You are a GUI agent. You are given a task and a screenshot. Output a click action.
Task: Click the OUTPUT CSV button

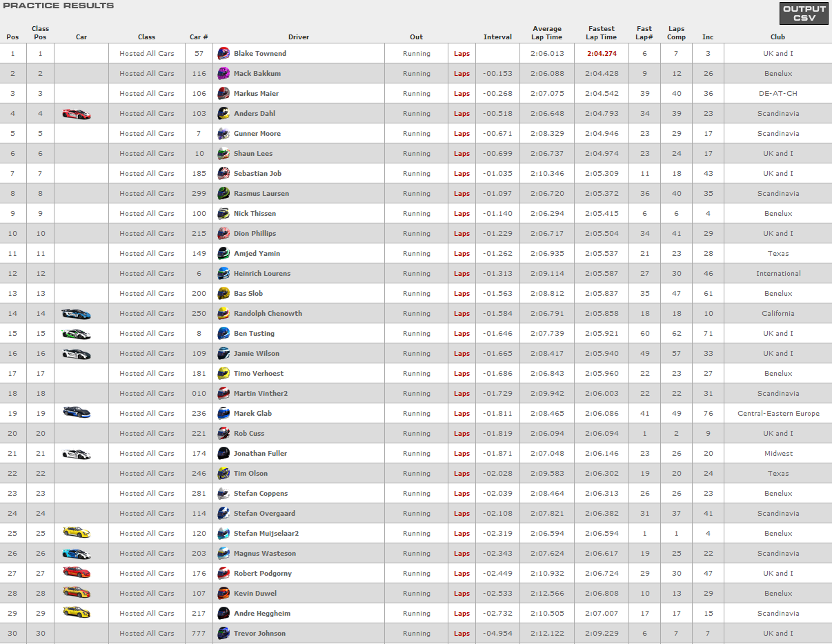[x=804, y=13]
